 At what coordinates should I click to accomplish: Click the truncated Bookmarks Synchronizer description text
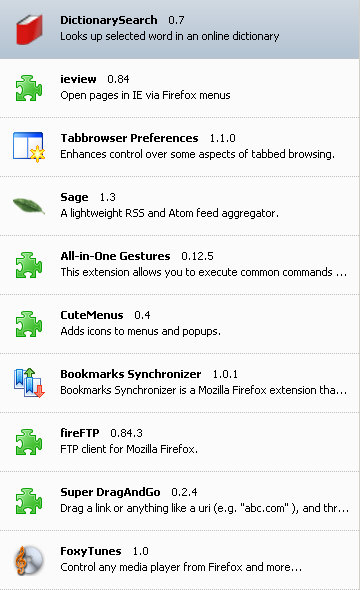204,390
